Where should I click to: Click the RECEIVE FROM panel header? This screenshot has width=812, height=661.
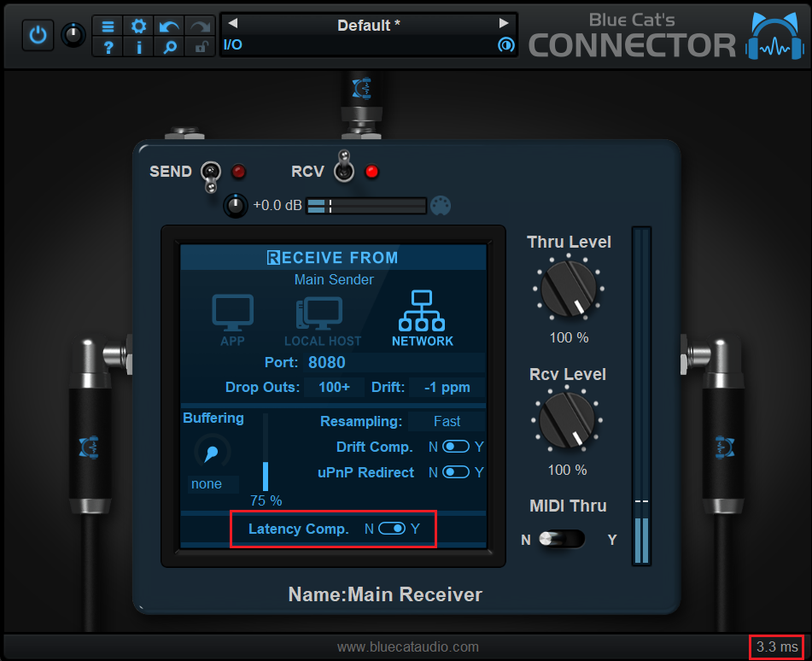click(x=332, y=257)
